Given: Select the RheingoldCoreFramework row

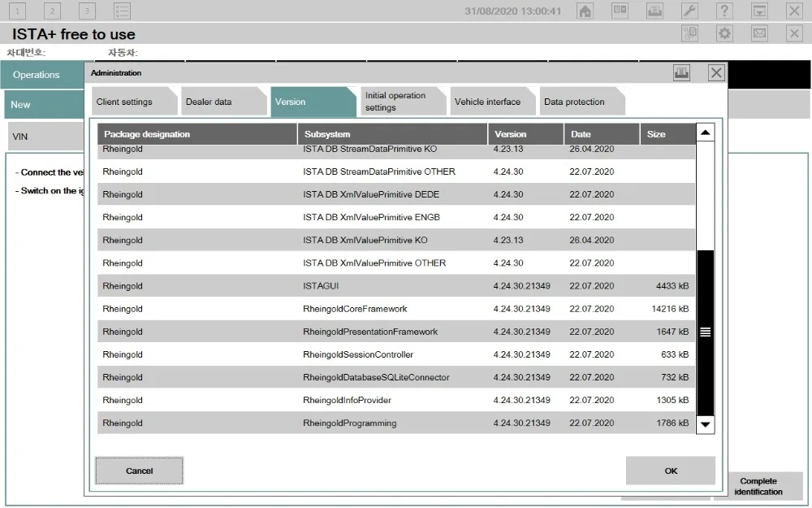Looking at the screenshot, I should click(396, 308).
